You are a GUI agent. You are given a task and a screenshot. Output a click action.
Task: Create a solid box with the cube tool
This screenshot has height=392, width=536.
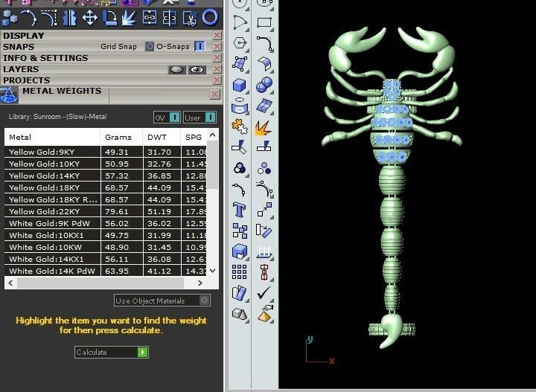[x=239, y=85]
